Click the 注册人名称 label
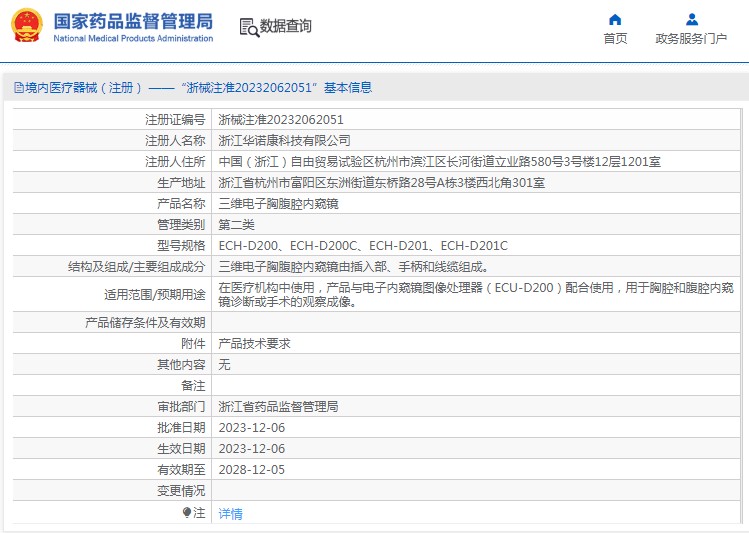The width and height of the screenshot is (749, 533). tap(175, 140)
